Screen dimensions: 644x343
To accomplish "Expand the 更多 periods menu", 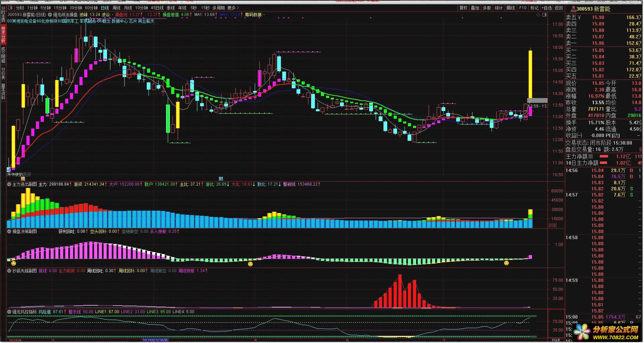I will point(233,8).
